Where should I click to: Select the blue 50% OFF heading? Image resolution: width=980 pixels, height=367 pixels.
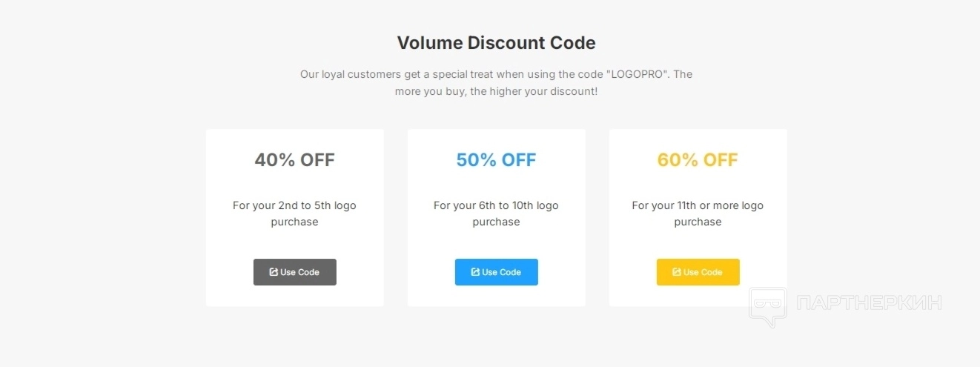click(496, 160)
